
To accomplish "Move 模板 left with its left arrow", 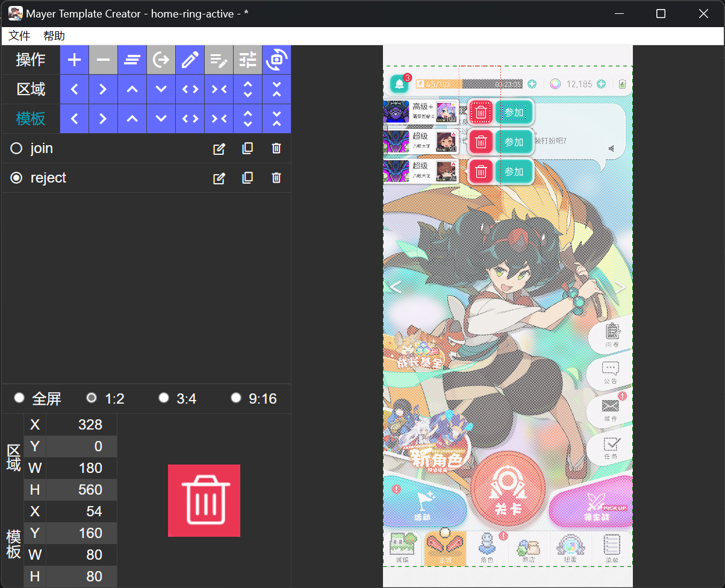I will [75, 119].
